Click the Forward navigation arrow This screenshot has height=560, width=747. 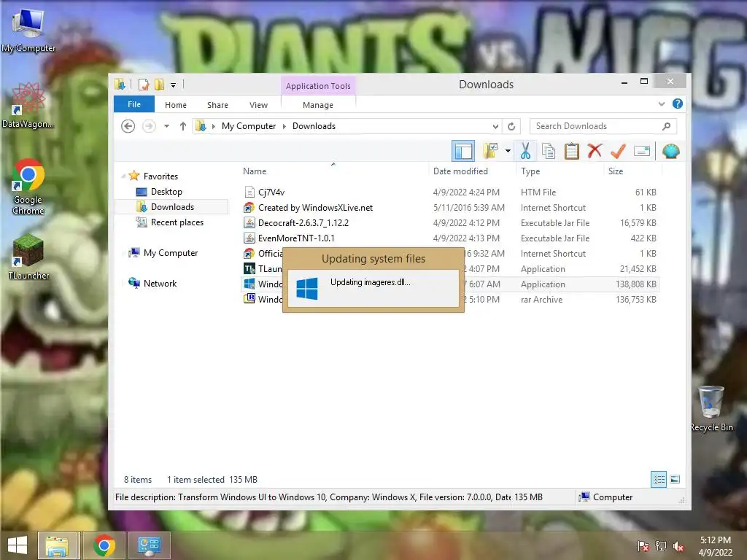click(x=149, y=126)
